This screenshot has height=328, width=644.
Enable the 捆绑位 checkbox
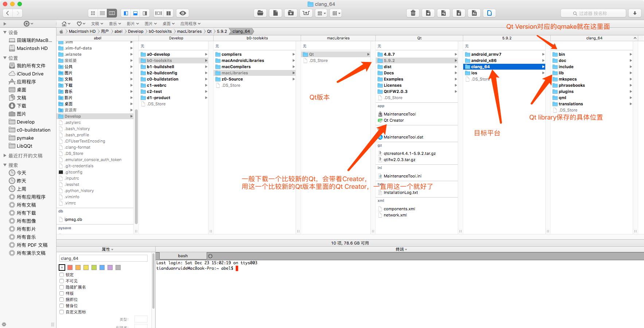coord(62,300)
